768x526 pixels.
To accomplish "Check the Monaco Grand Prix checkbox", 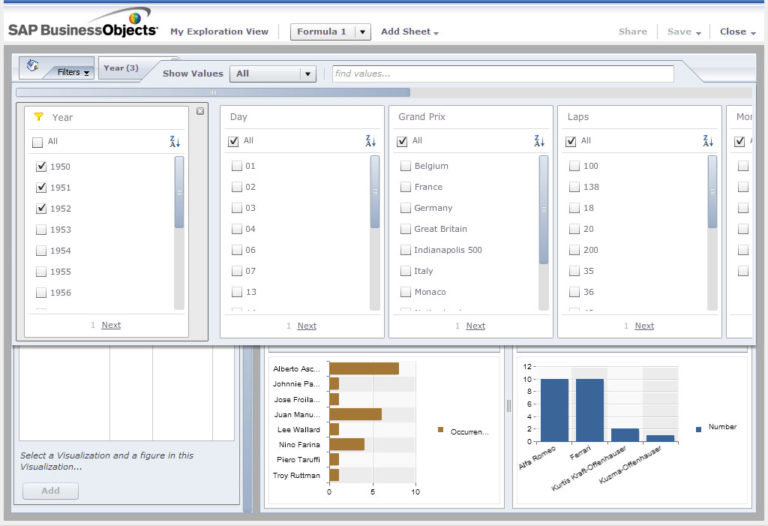I will click(x=405, y=292).
